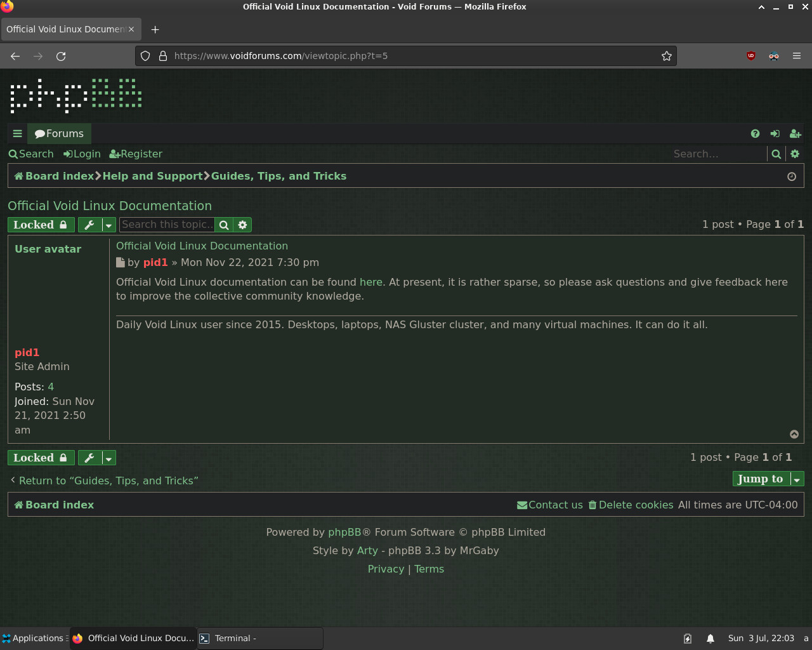Open pid1 profile from post byline
Image resolution: width=812 pixels, height=650 pixels.
[x=155, y=262]
